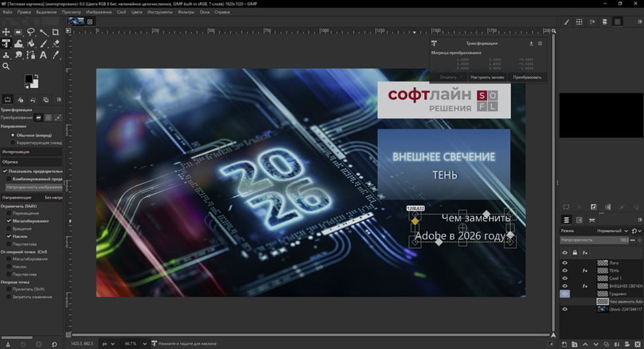Hide the iStock background layer
Viewport: 644px width, 349px height.
pos(565,309)
